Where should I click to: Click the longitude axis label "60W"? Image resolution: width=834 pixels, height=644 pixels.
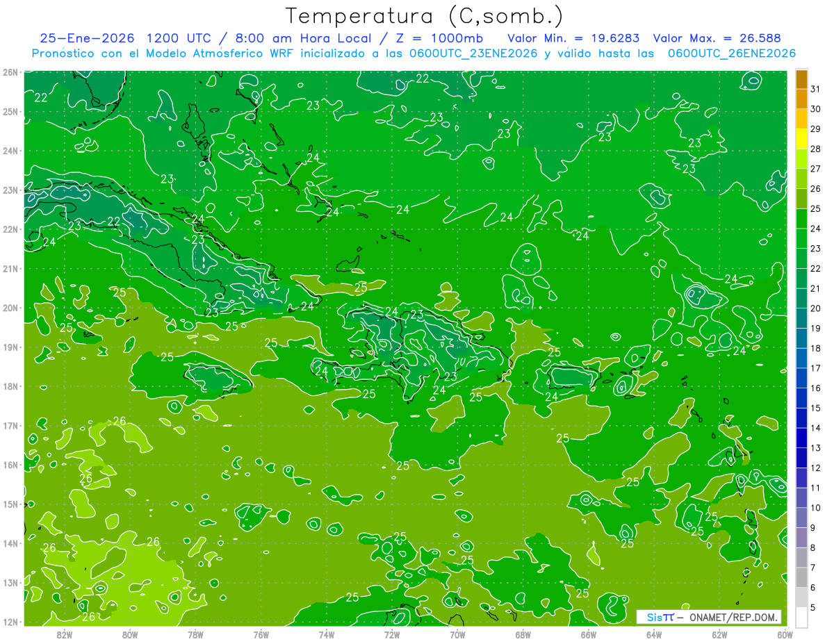pos(785,634)
